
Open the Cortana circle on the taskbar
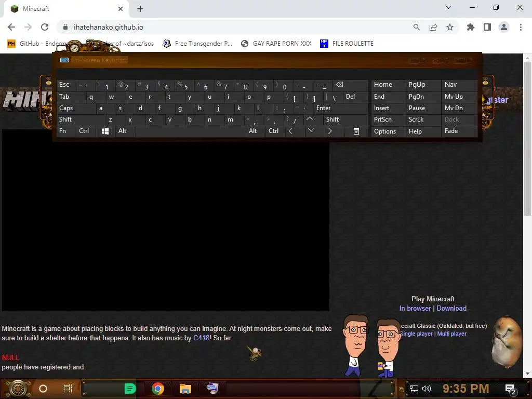click(43, 389)
